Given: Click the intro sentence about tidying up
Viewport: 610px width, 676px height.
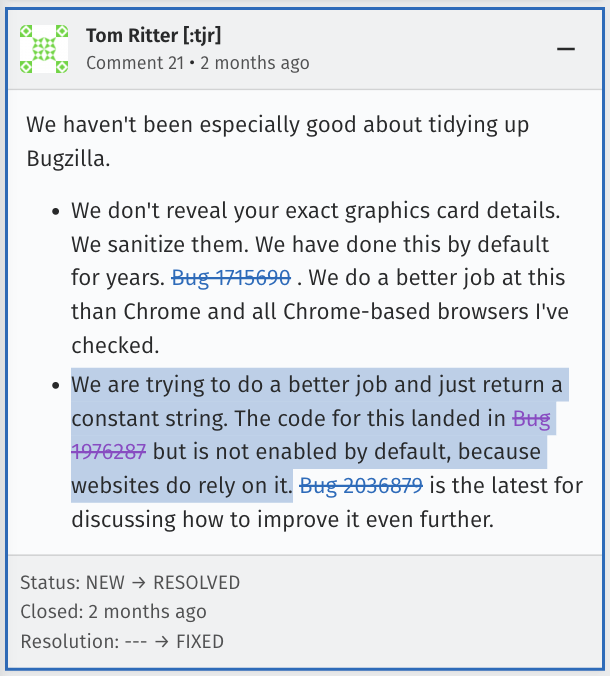Looking at the screenshot, I should coord(277,141).
